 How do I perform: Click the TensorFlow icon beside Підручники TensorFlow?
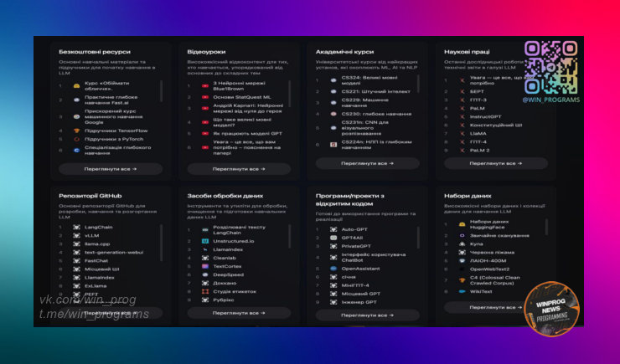point(77,131)
